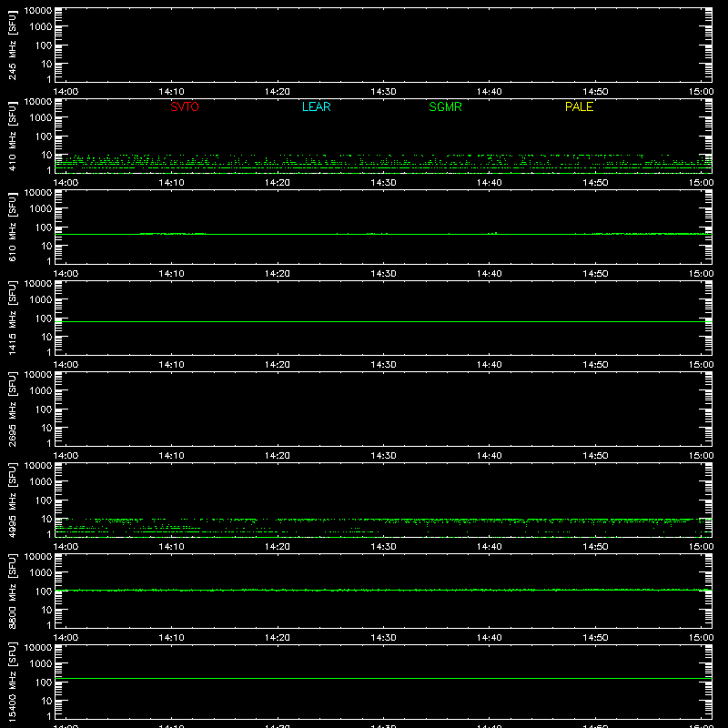The width and height of the screenshot is (728, 728).
Task: Click 14:10 tick label below 610 MHz panel
Action: click(x=171, y=274)
